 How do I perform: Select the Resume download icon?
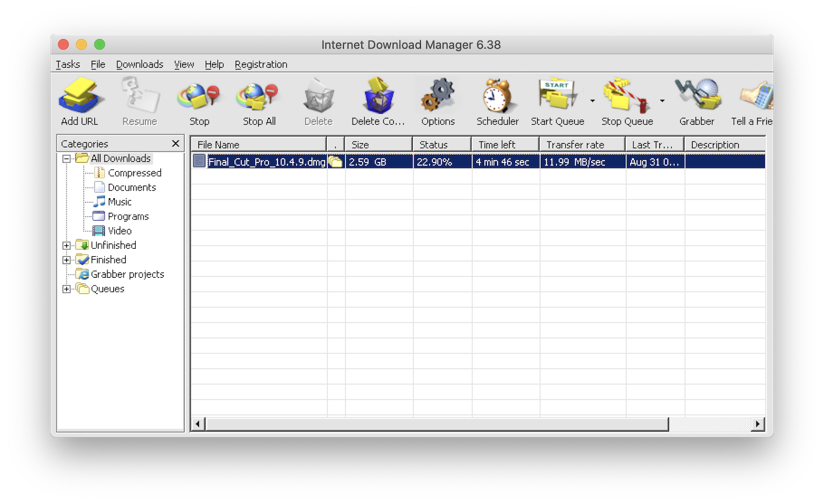coord(139,99)
